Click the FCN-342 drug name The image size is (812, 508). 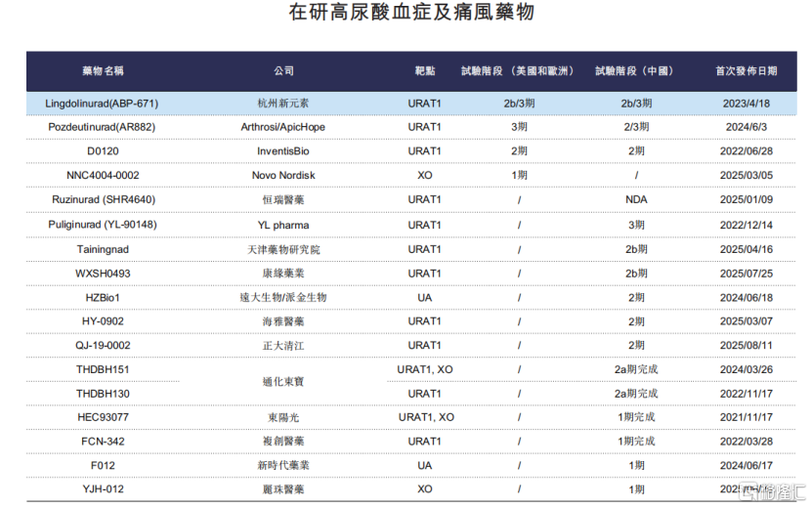(x=103, y=442)
